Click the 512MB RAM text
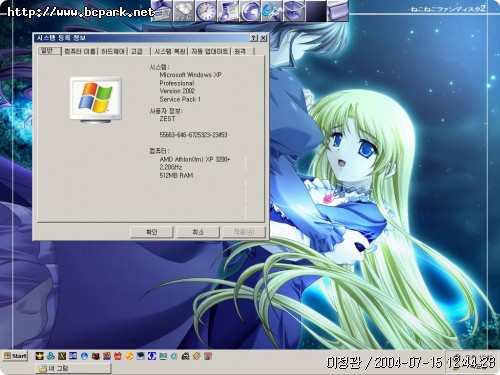This screenshot has height=375, width=500. (176, 175)
